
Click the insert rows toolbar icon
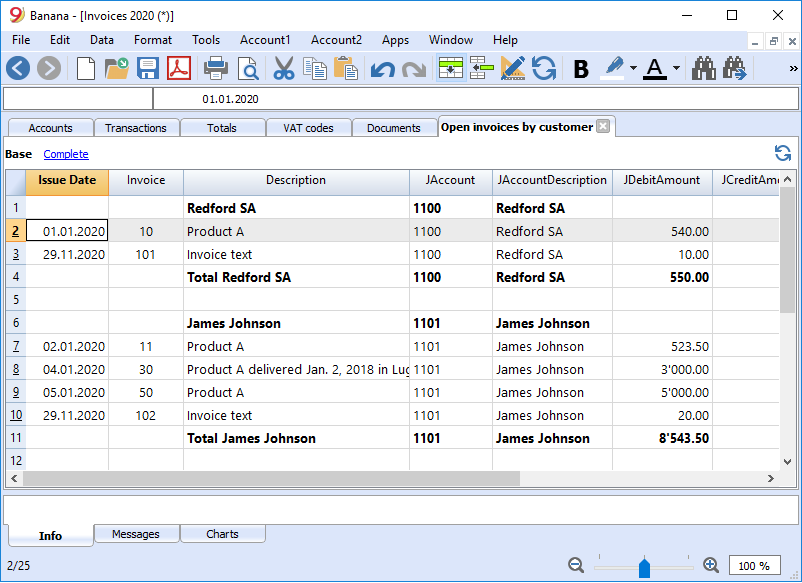tap(451, 68)
